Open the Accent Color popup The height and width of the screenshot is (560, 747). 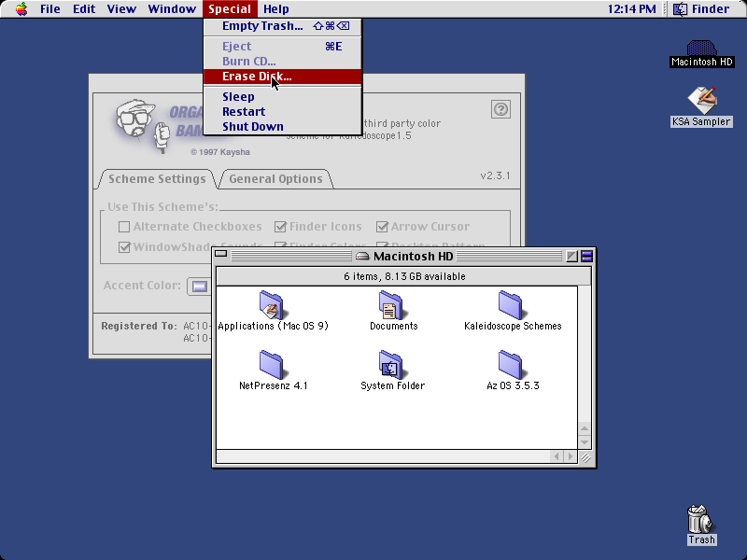point(199,287)
